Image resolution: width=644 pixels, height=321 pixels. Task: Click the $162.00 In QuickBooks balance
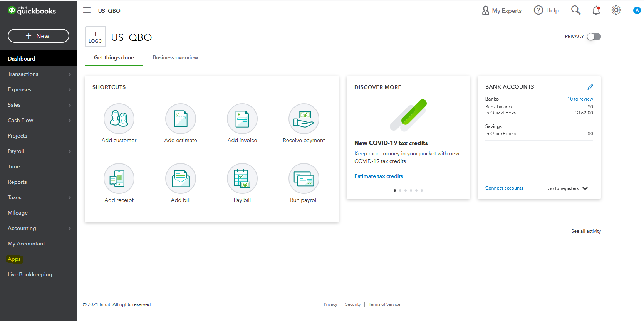coord(584,113)
